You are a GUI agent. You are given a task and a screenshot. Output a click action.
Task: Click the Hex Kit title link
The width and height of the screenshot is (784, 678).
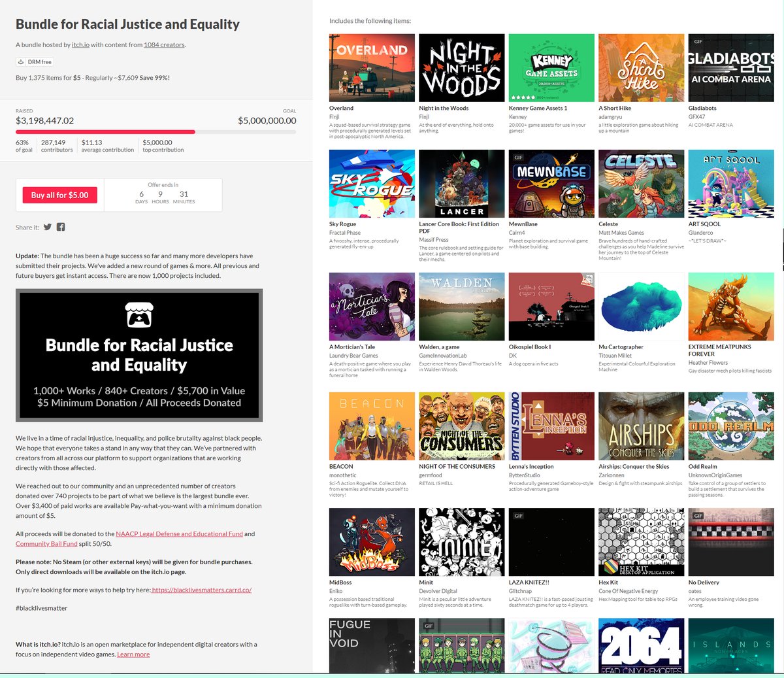click(608, 583)
